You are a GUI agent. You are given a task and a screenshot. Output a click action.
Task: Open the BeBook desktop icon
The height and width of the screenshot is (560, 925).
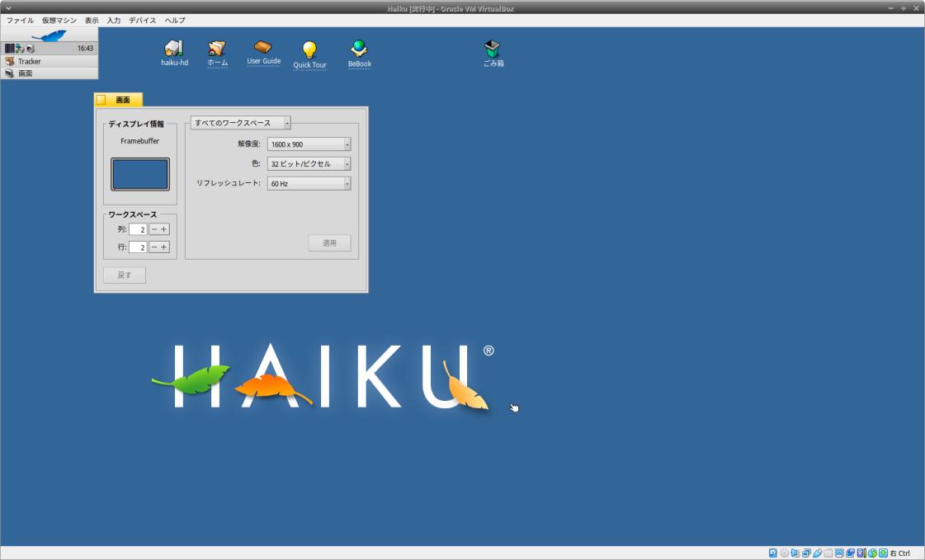coord(359,49)
